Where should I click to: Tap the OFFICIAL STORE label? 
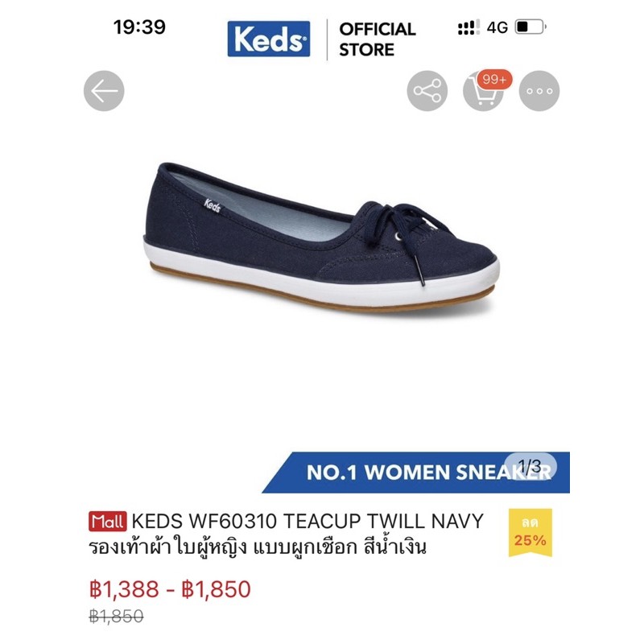[x=378, y=39]
